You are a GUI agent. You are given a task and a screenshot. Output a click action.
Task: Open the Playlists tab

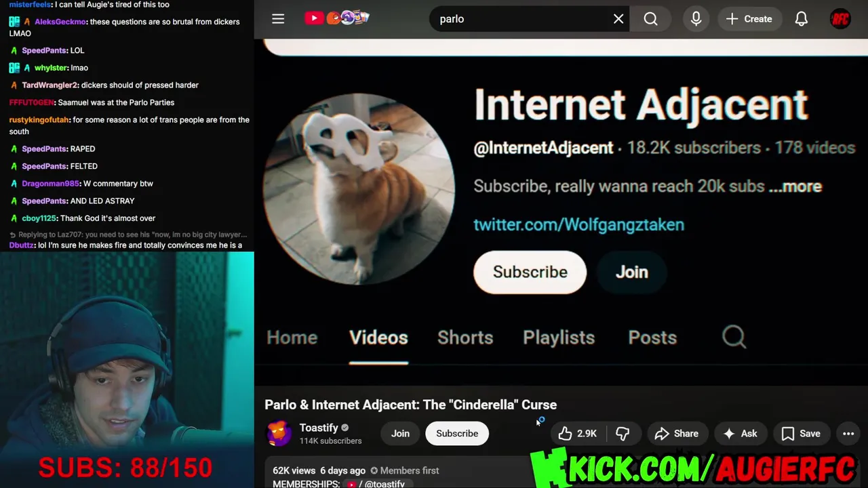(x=559, y=338)
